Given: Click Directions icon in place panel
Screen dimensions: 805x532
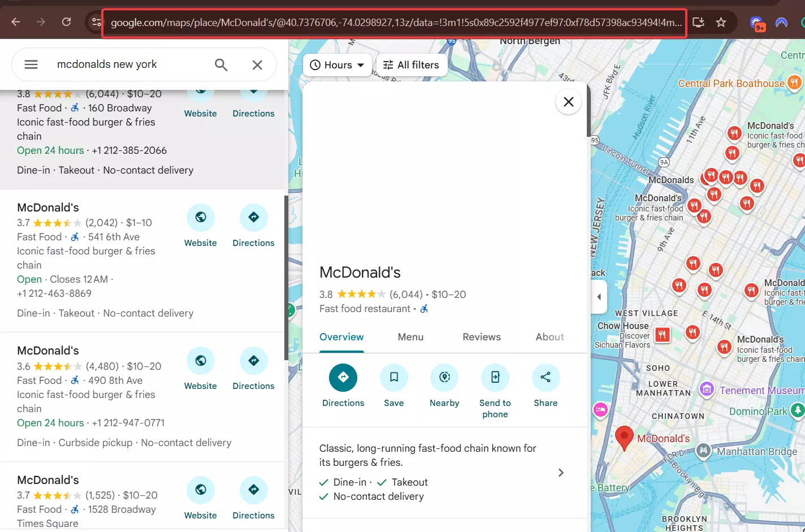Looking at the screenshot, I should (343, 378).
